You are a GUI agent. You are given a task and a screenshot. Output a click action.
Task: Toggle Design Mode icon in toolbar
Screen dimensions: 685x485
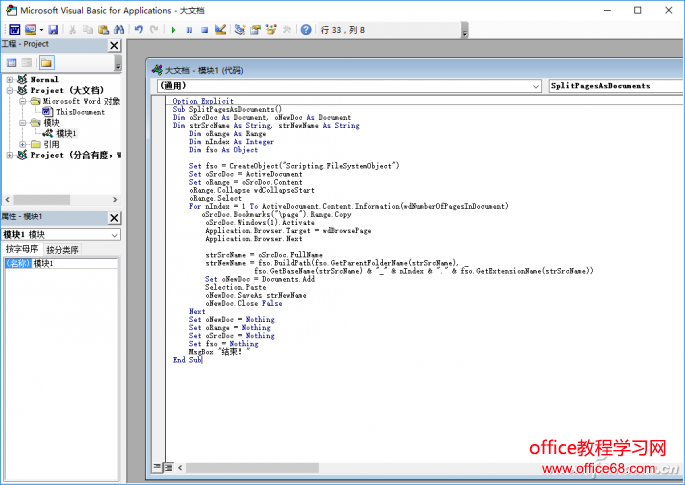[x=219, y=30]
